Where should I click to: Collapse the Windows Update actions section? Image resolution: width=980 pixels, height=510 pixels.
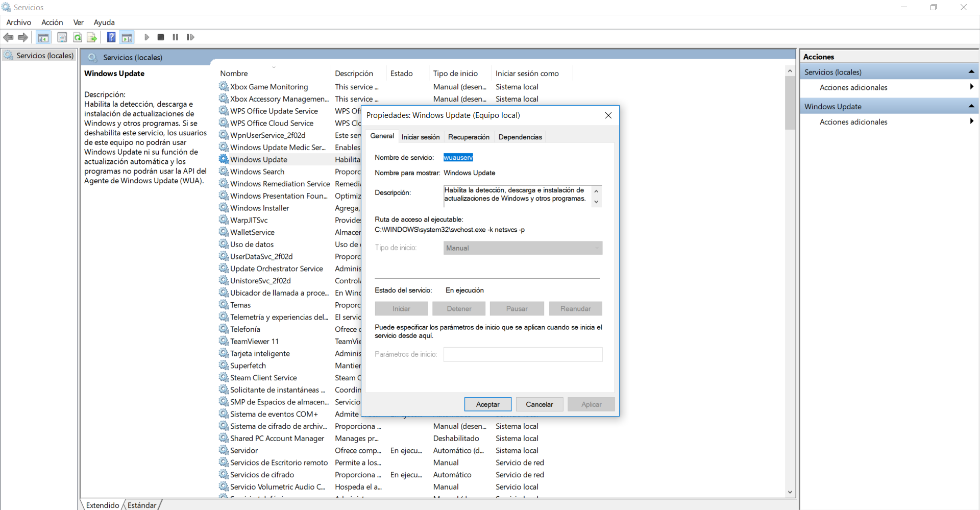(x=971, y=106)
